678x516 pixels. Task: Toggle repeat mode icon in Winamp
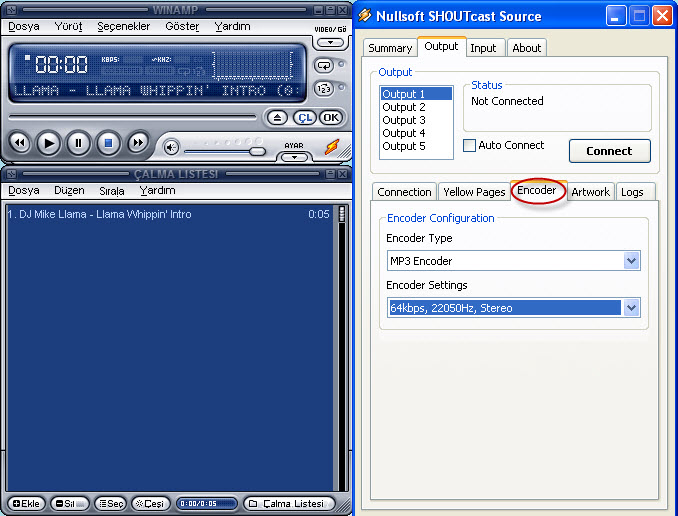[x=324, y=66]
